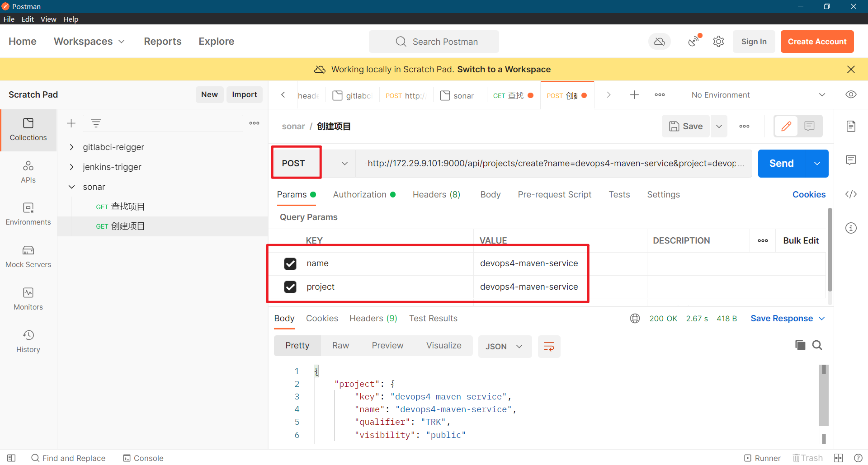Open request more actions next to Save
868x465 pixels.
[x=744, y=126]
